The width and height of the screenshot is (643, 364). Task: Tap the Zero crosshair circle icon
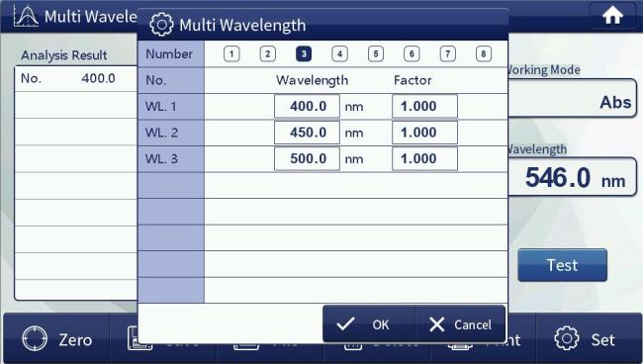point(35,338)
